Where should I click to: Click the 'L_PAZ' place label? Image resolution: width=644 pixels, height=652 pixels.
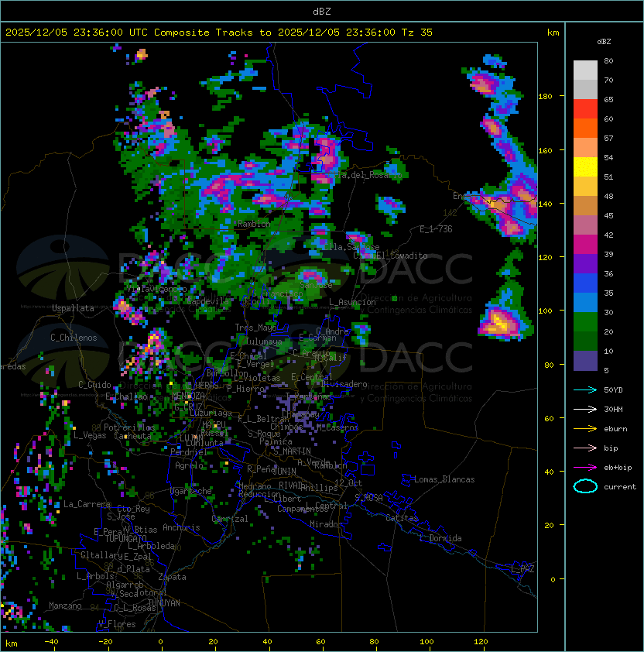(522, 569)
